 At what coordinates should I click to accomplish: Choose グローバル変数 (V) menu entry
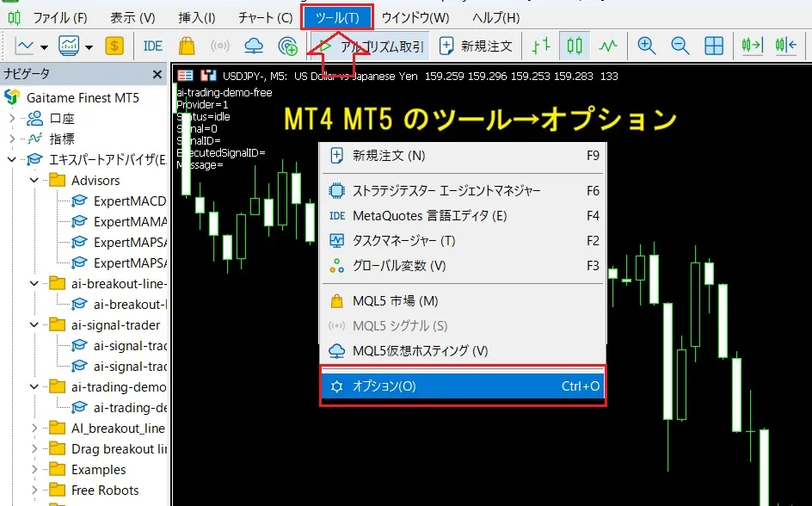(463, 266)
